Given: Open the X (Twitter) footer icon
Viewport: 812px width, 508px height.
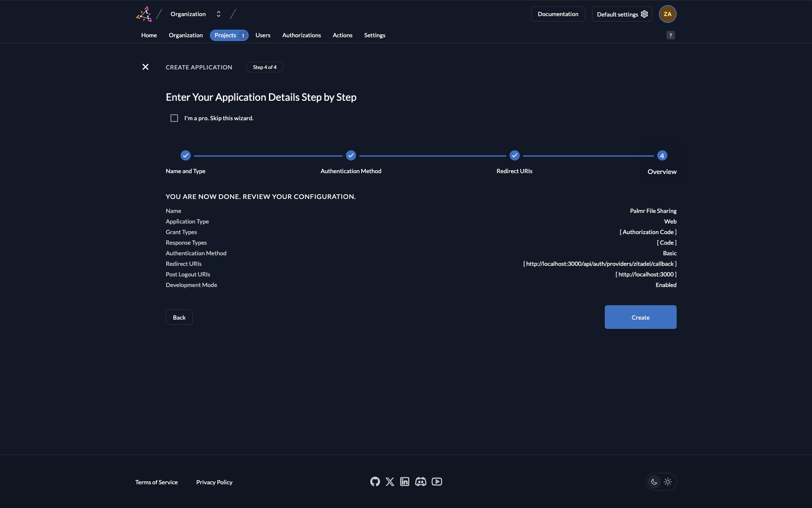Looking at the screenshot, I should (x=390, y=482).
